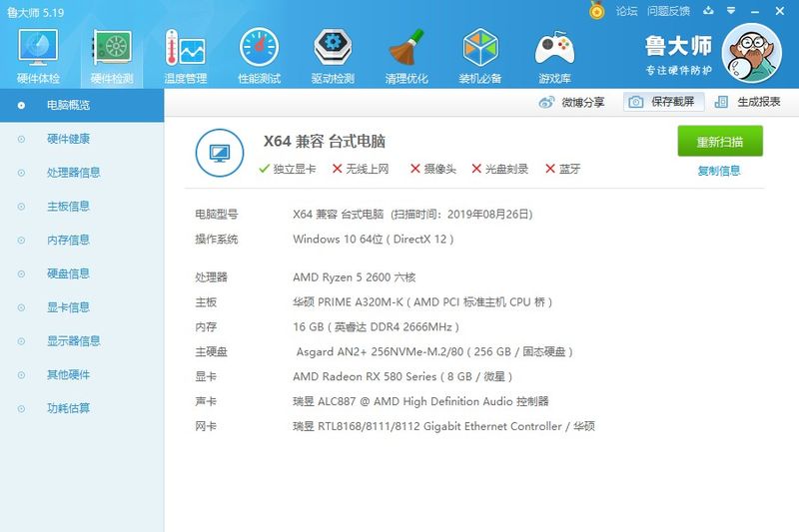Click 独立显卡 green check status
Screen dimensions: 799x532
click(288, 169)
